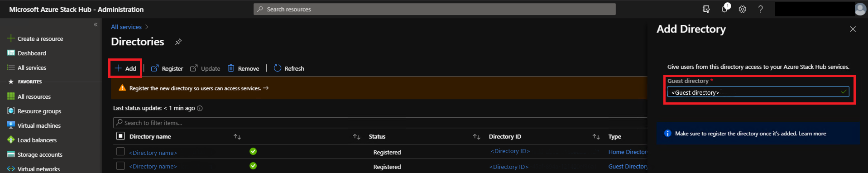Viewport: 868px width, 173px height.
Task: Click the Guest directory input field
Action: [758, 92]
